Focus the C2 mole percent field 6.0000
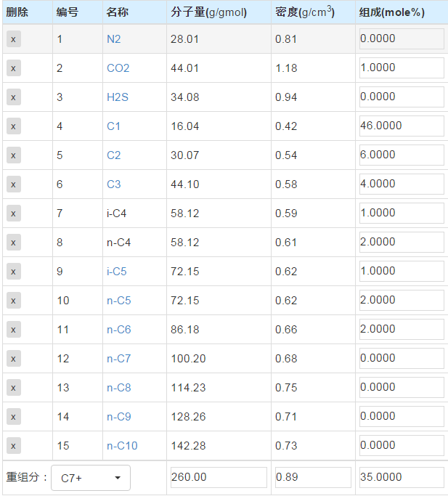This screenshot has height=496, width=448. [x=402, y=155]
